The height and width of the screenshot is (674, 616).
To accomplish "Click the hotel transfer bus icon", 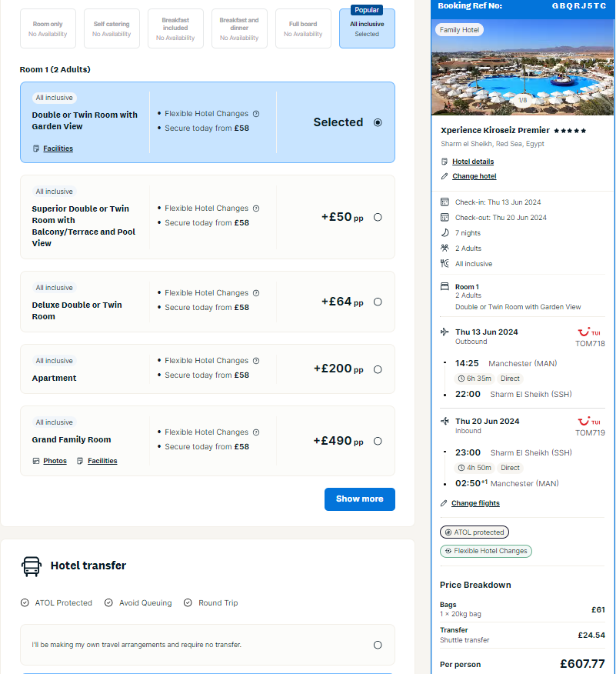I will [32, 566].
